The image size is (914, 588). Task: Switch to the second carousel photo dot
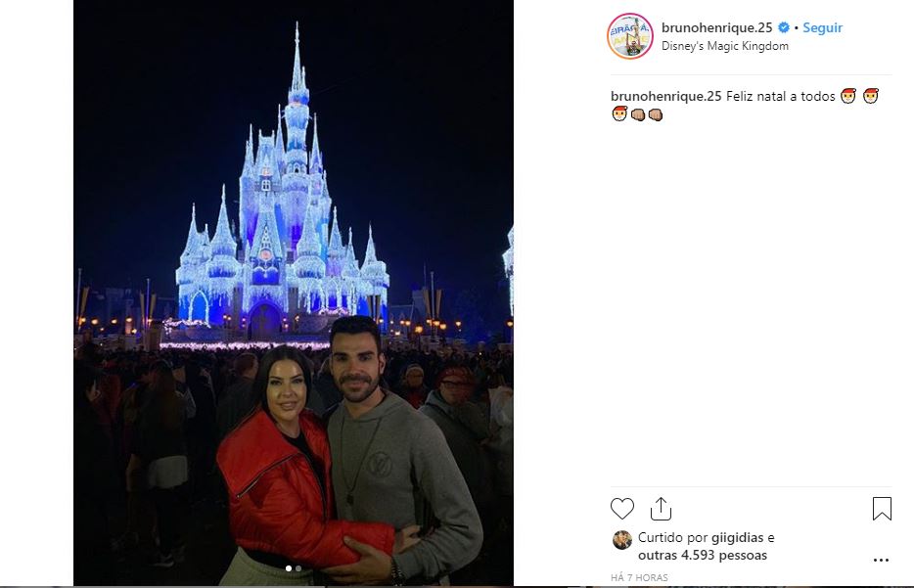[298, 568]
